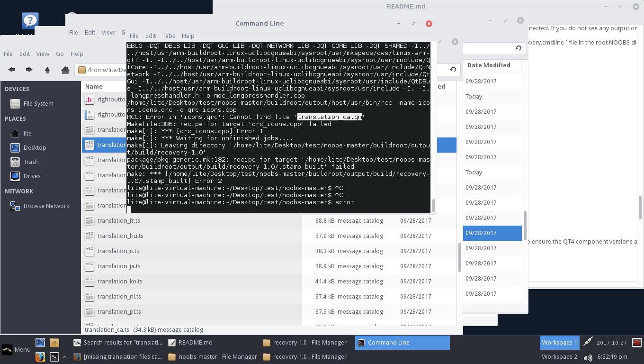Click the red-circle tray icon

point(637,342)
